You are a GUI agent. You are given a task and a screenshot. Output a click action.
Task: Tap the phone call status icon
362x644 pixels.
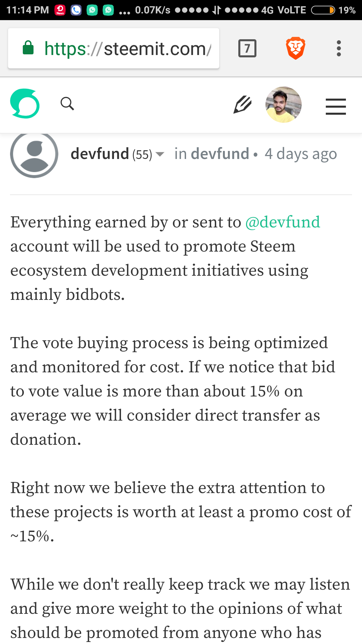pyautogui.click(x=76, y=10)
